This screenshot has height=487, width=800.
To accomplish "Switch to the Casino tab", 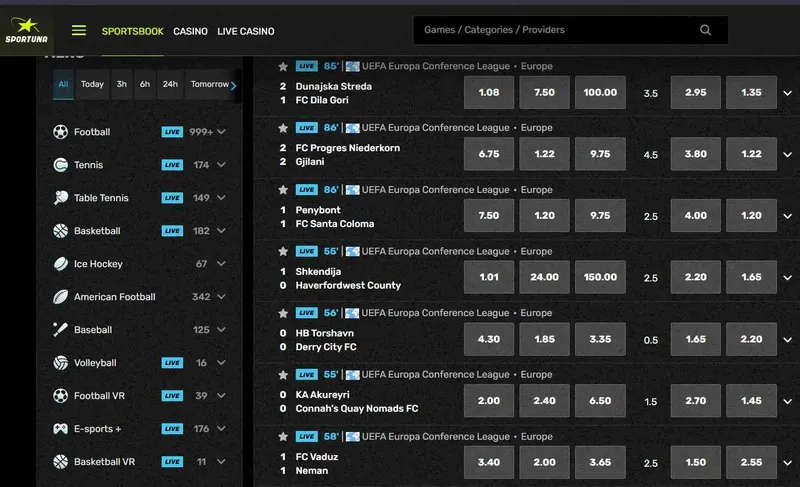I will [x=190, y=31].
